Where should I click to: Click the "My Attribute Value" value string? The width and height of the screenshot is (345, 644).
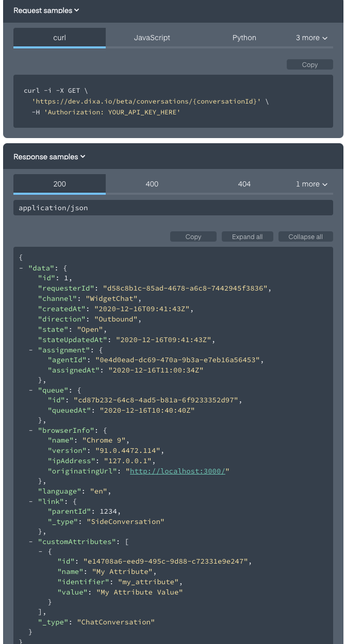click(x=140, y=592)
